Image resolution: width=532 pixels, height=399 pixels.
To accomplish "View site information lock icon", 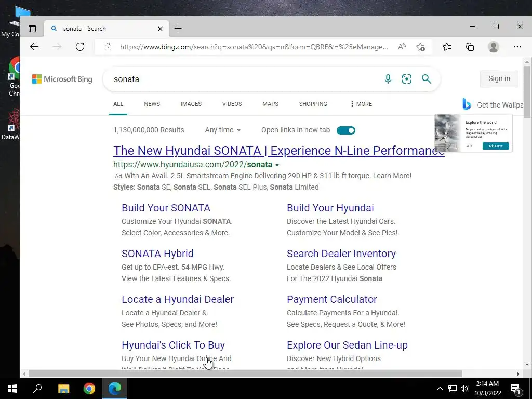I will [108, 47].
